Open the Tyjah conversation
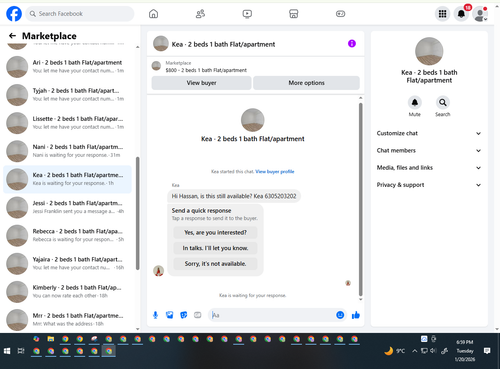 coord(68,95)
